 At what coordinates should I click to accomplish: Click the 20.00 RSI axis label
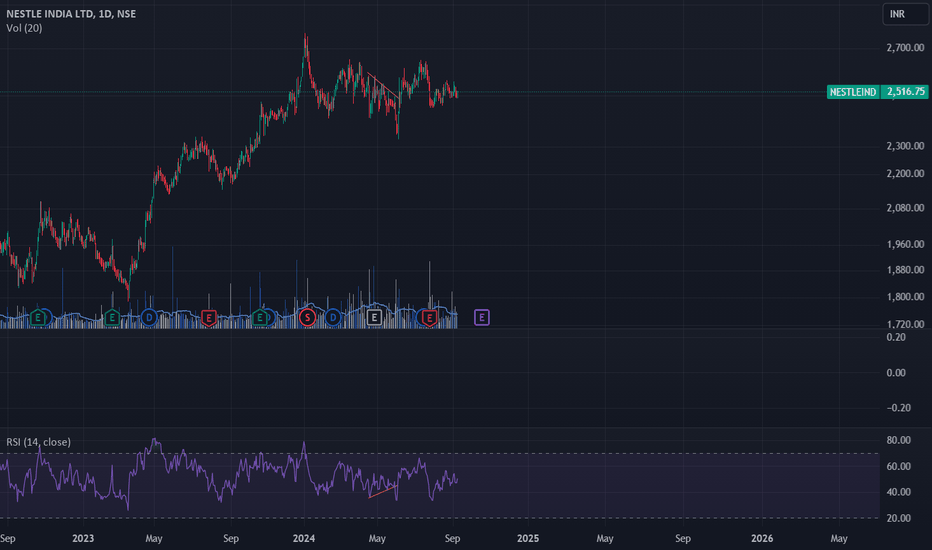(899, 518)
